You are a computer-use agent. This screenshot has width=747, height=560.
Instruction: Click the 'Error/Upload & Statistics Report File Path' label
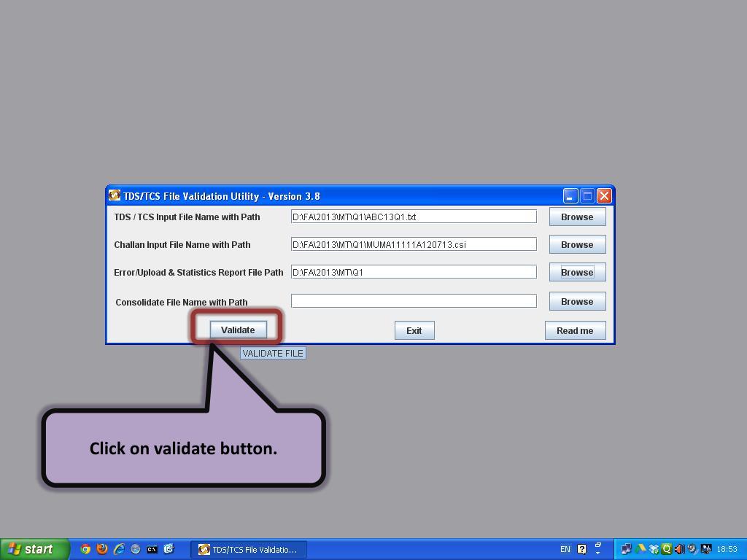point(198,273)
